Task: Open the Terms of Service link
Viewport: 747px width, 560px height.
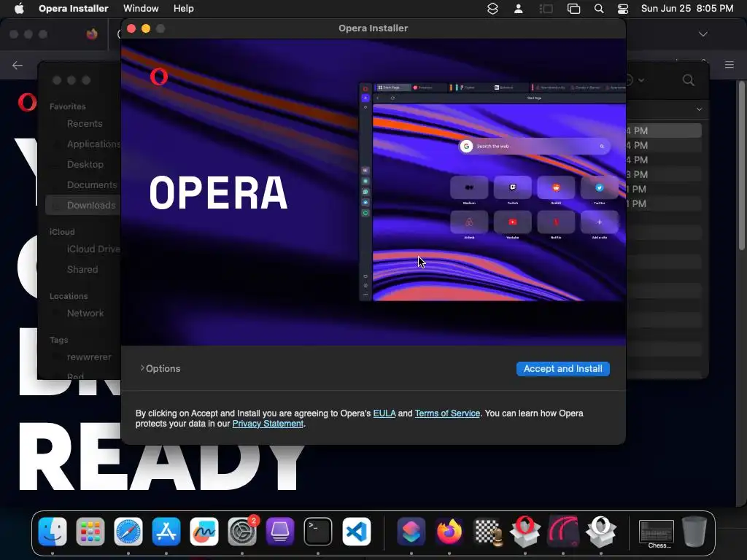Action: 447,413
